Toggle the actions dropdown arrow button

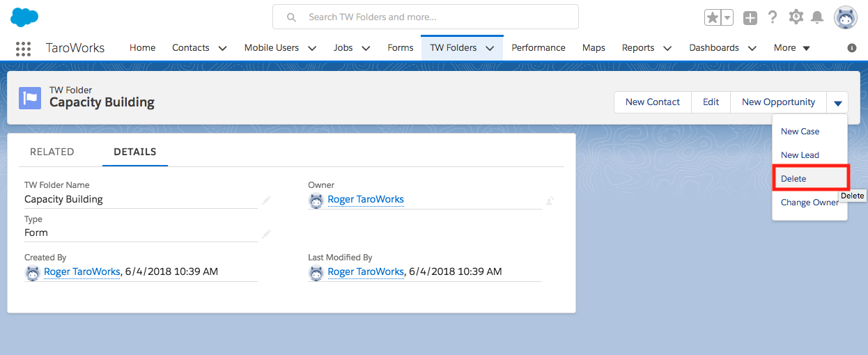837,102
